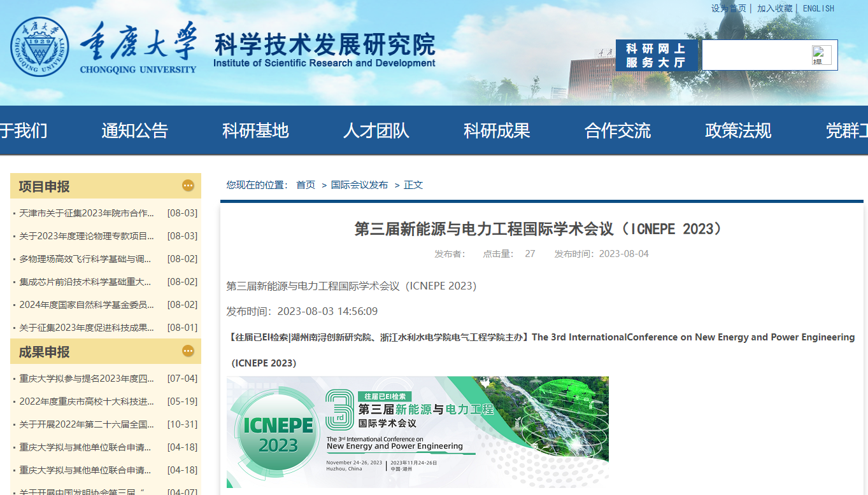Open the 科研基地 menu

(x=255, y=130)
